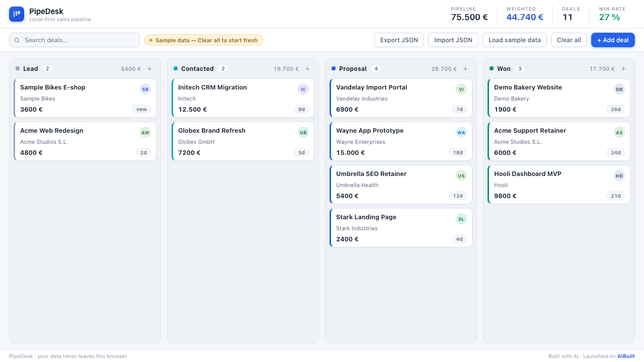Screen dimensions: 644x362
Task: Click the Deals count 11
Action: coord(568,17)
